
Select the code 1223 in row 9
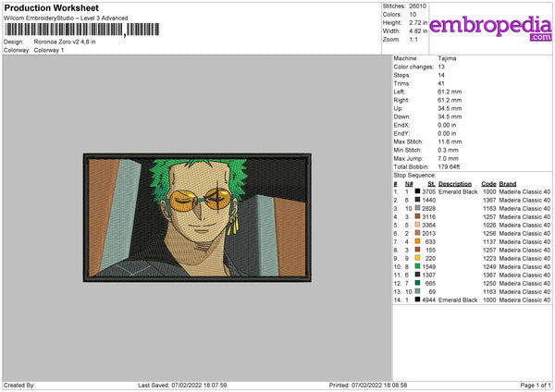(x=489, y=258)
